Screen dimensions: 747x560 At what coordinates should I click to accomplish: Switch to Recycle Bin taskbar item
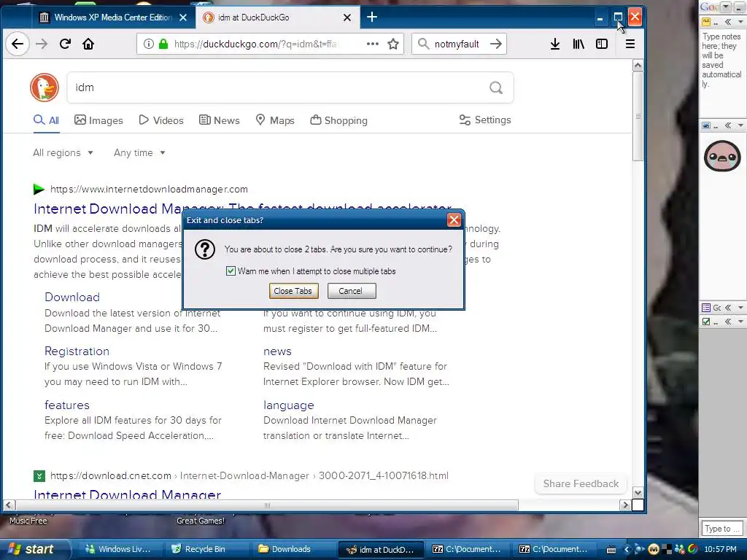click(x=205, y=550)
